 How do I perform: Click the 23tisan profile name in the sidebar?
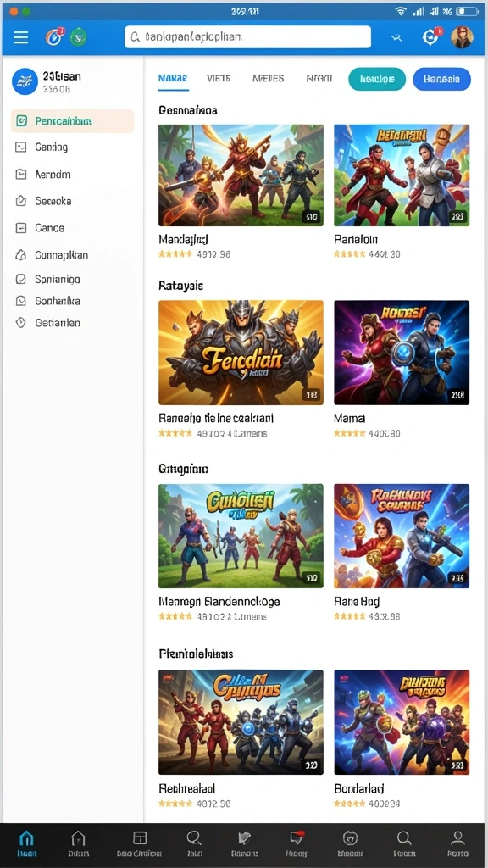[x=61, y=76]
